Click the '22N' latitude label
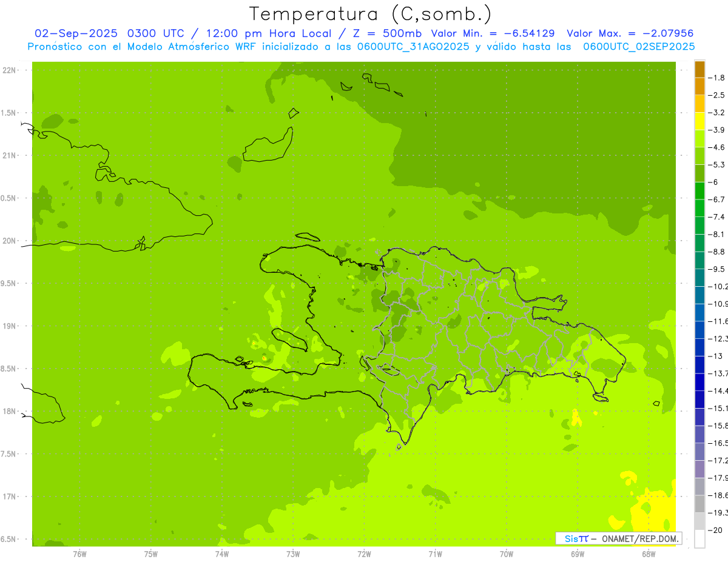This screenshot has height=562, width=728. coord(9,70)
